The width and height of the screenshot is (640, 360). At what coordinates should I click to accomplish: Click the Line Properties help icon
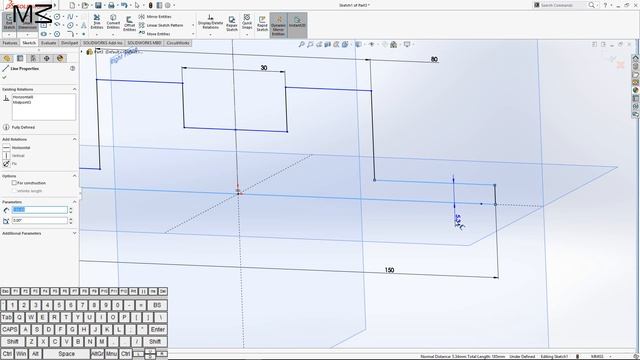[x=73, y=68]
